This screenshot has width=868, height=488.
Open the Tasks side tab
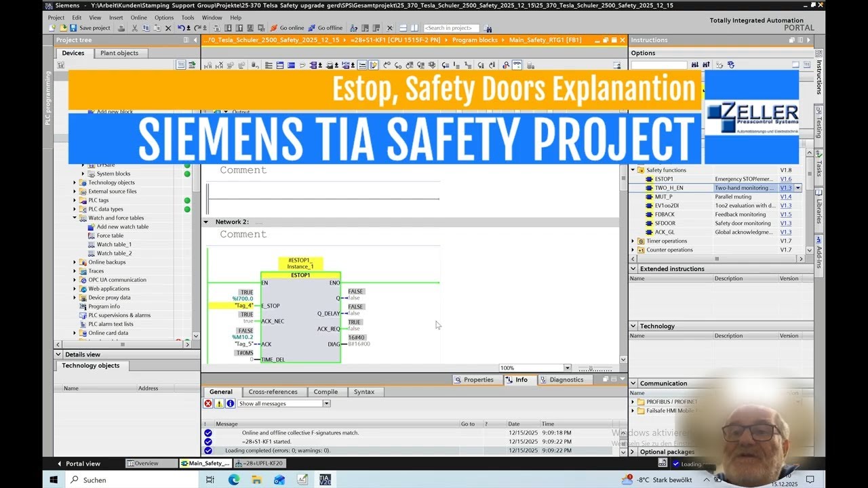pyautogui.click(x=818, y=164)
